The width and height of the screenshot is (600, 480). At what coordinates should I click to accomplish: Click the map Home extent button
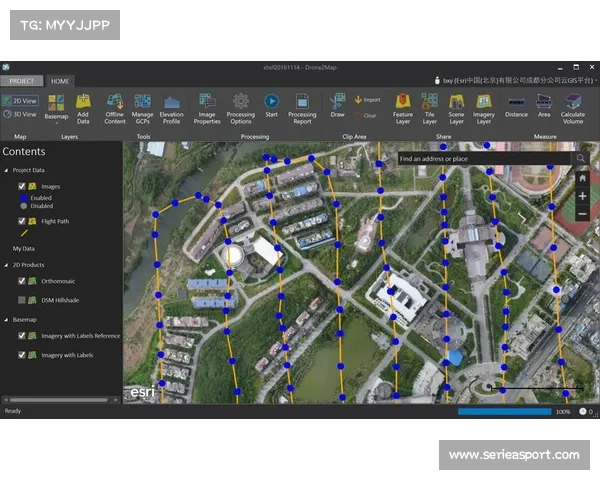click(x=582, y=178)
